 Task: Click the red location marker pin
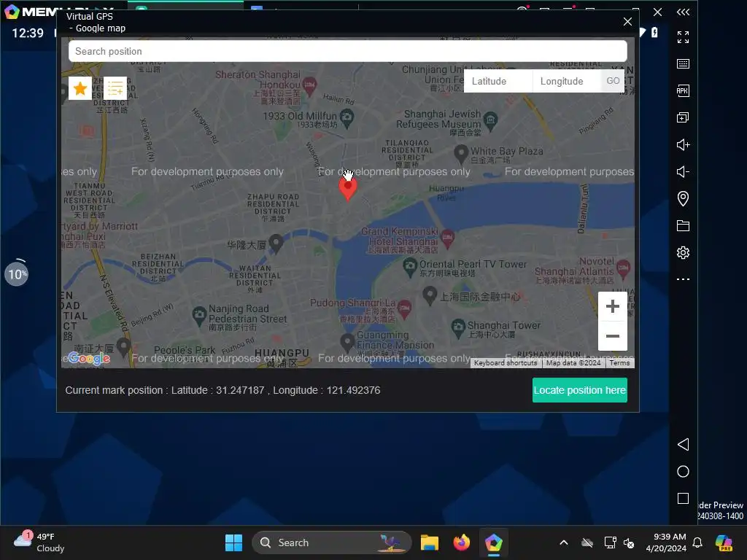[x=348, y=189]
